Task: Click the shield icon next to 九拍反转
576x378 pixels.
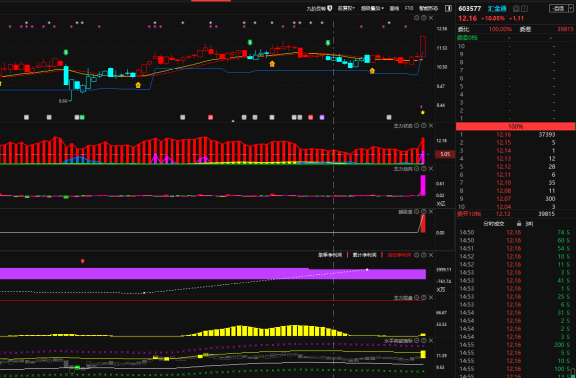Action: coord(330,8)
